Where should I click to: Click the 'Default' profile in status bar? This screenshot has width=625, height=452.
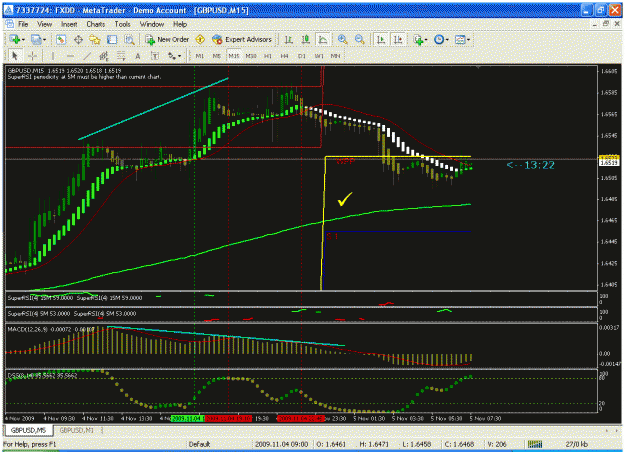[199, 444]
